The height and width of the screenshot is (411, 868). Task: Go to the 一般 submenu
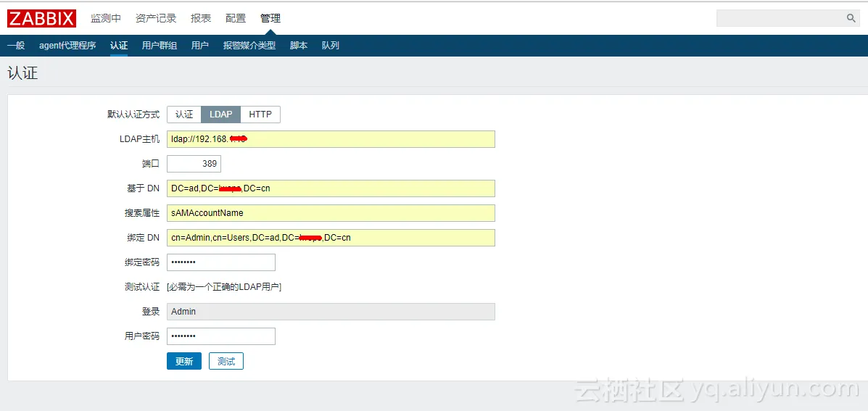16,46
